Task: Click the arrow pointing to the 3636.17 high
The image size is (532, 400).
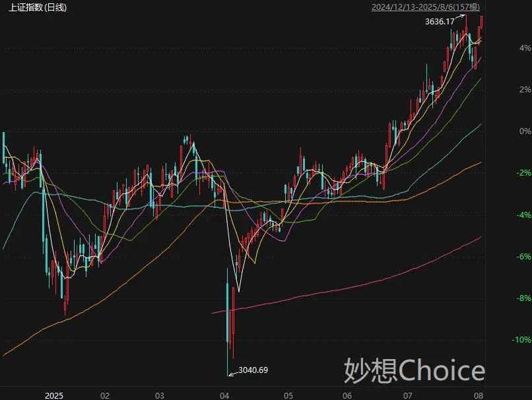Action: coord(461,17)
